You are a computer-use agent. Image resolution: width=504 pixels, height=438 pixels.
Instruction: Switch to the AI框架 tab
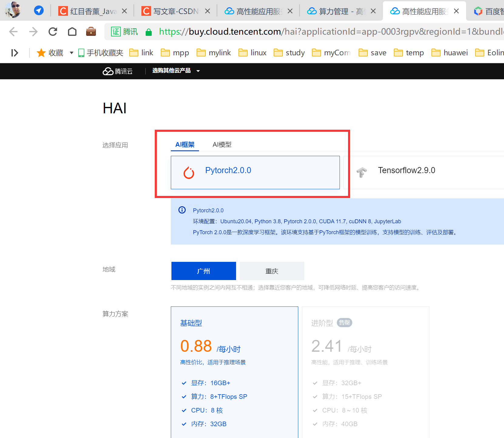[x=185, y=145]
